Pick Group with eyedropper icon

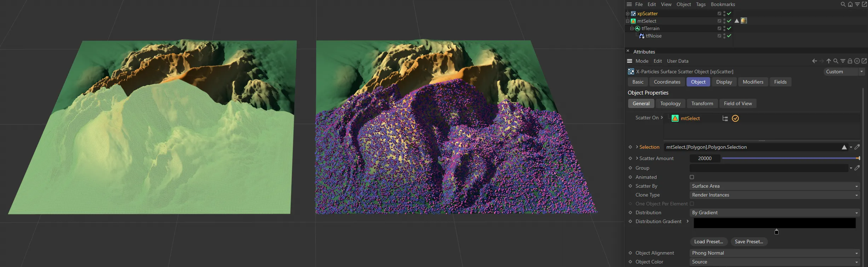coord(857,168)
